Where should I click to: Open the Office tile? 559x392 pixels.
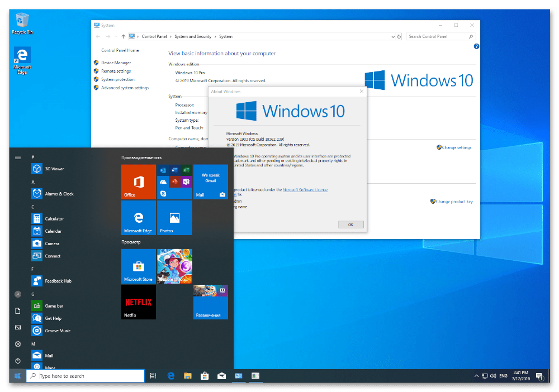138,182
